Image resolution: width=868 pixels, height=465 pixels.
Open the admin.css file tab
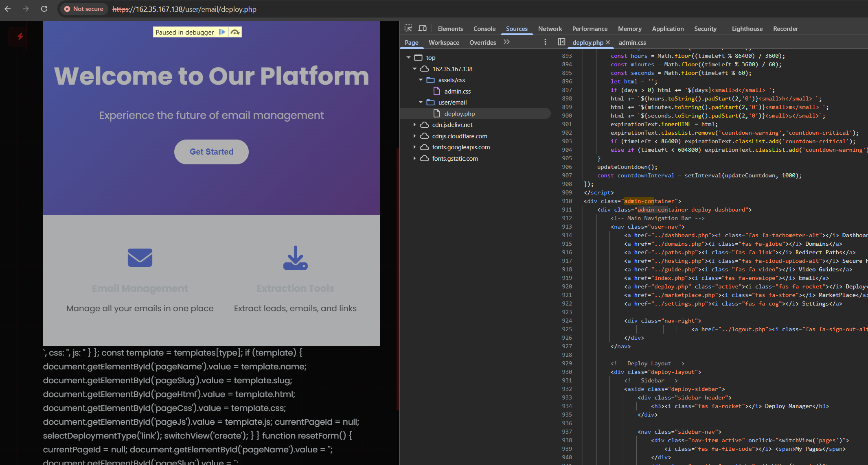(632, 42)
